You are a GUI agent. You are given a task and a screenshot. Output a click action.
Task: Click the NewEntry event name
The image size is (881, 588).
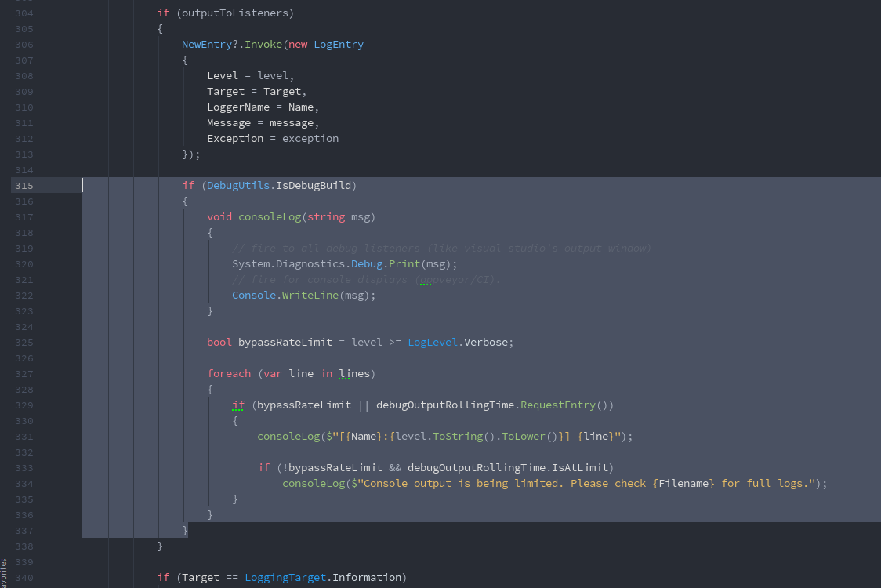(207, 45)
